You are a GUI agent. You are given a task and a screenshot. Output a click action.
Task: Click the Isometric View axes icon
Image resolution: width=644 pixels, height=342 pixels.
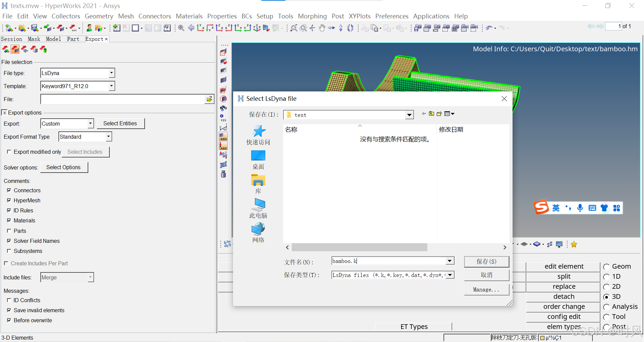(257, 28)
